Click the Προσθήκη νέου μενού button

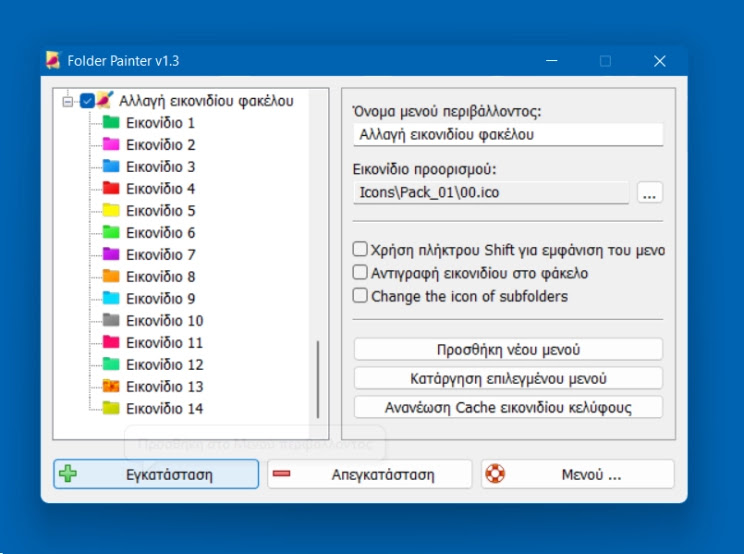pyautogui.click(x=508, y=350)
